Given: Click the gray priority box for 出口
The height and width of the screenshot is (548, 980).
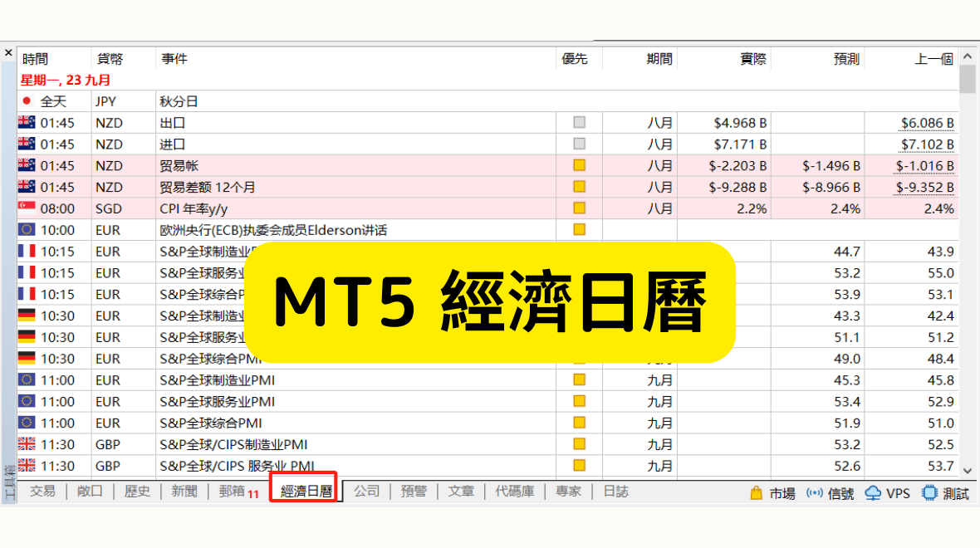Looking at the screenshot, I should (579, 123).
